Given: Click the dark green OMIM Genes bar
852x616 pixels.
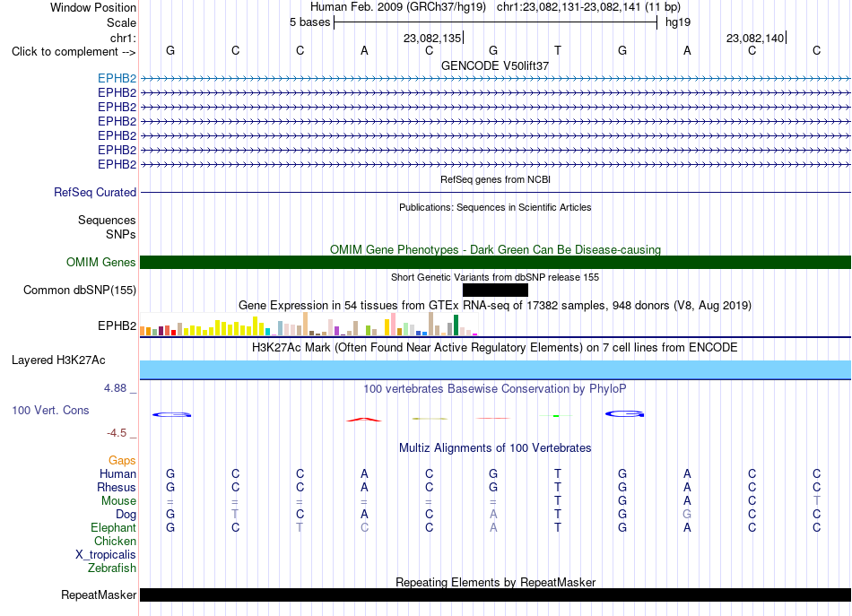Looking at the screenshot, I should [x=495, y=263].
